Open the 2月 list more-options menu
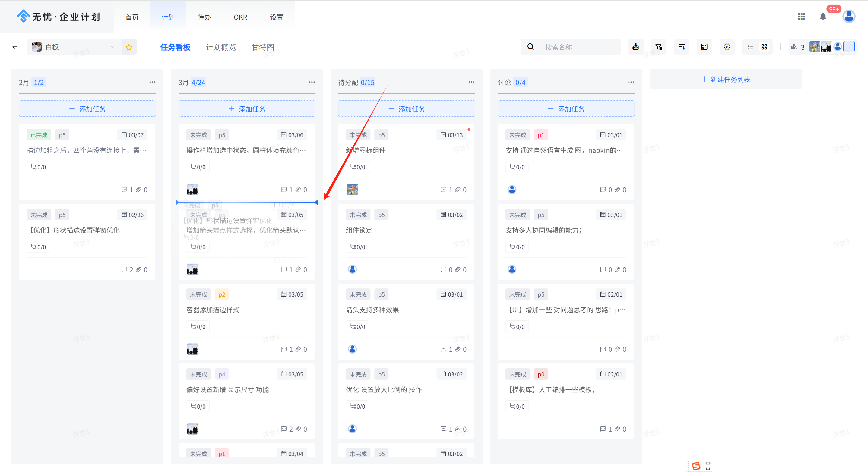The image size is (868, 472). (152, 82)
